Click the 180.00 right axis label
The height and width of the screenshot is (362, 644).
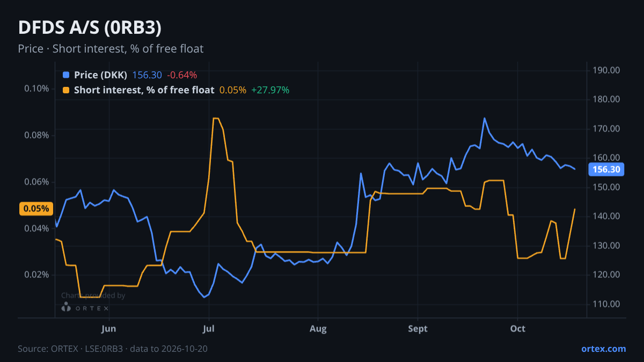pyautogui.click(x=606, y=99)
